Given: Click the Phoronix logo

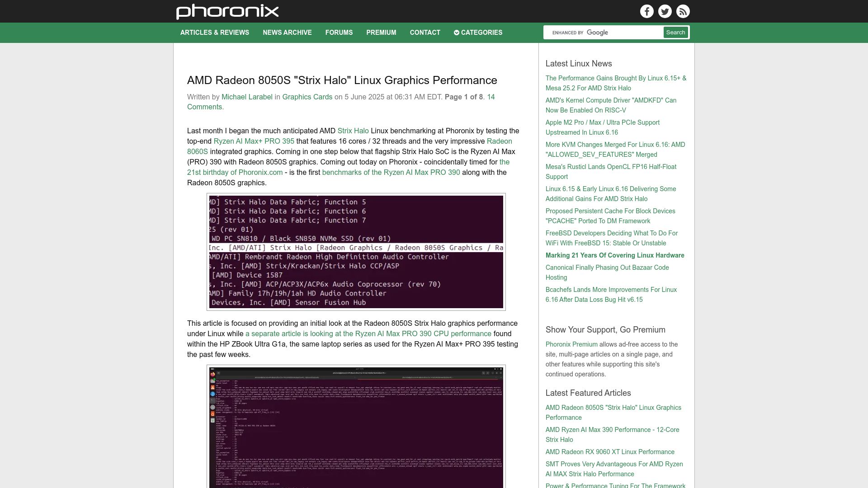Looking at the screenshot, I should point(227,11).
